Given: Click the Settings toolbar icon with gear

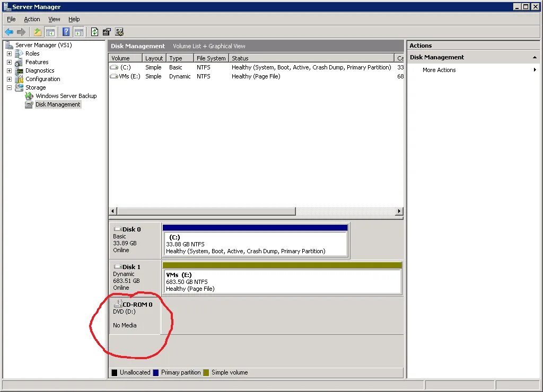Looking at the screenshot, I should 119,32.
